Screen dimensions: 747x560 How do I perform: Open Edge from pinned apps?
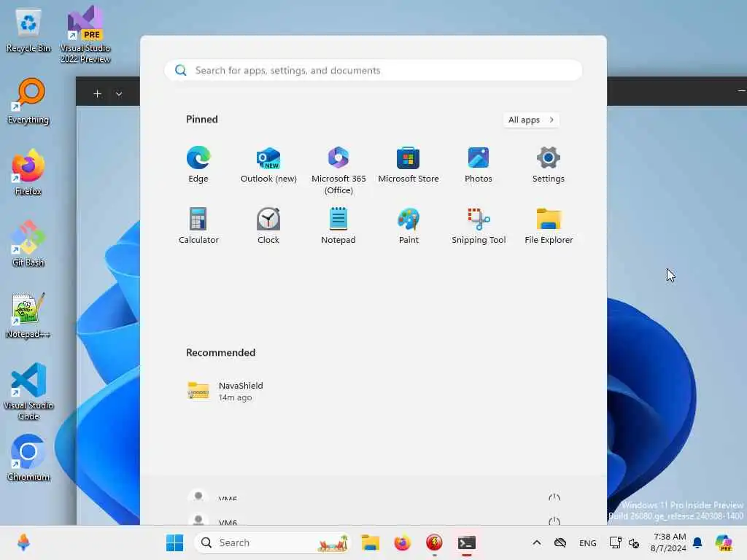pyautogui.click(x=198, y=164)
